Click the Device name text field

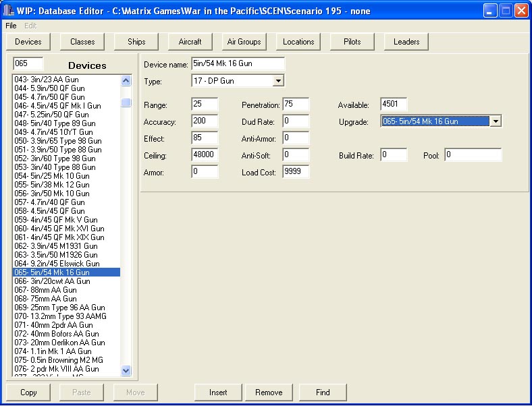coord(238,64)
